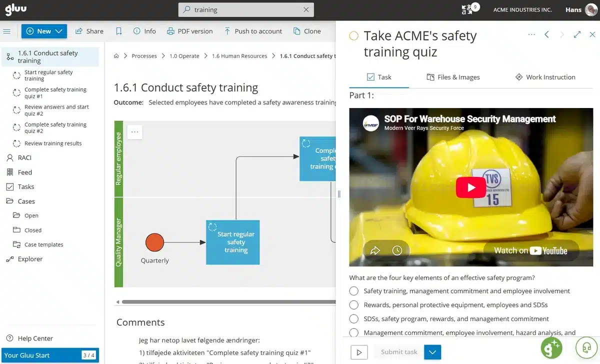The height and width of the screenshot is (364, 600).
Task: Open diagram three-dot options button
Action: [134, 132]
